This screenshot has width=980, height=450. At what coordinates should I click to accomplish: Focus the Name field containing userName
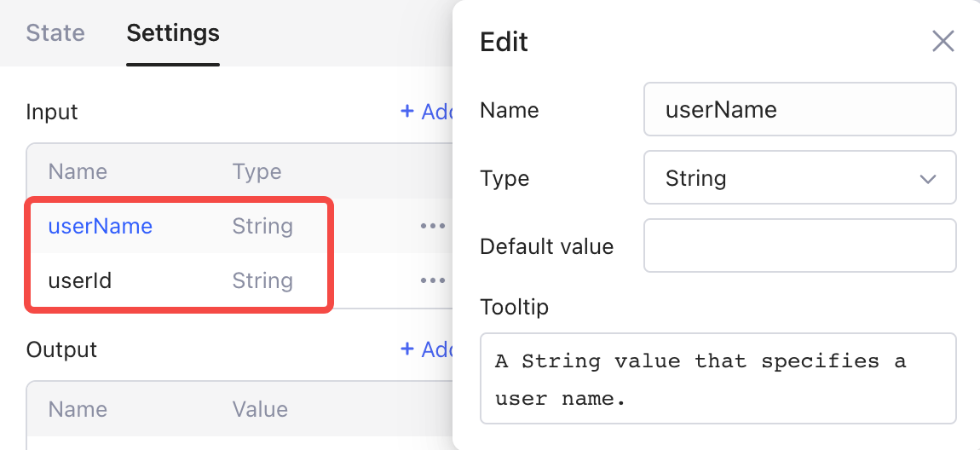(x=799, y=110)
